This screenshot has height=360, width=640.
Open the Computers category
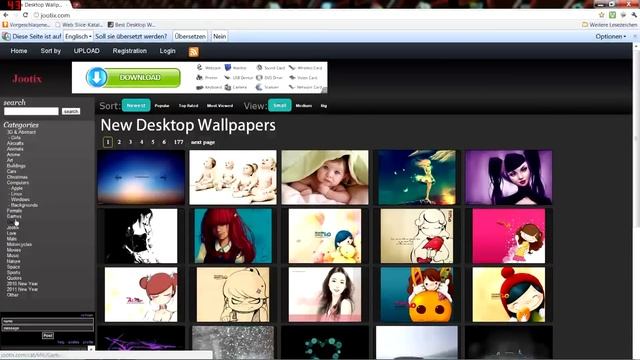coord(18,182)
